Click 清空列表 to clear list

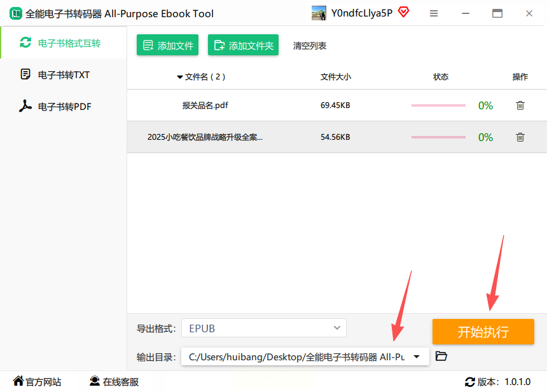click(x=309, y=46)
